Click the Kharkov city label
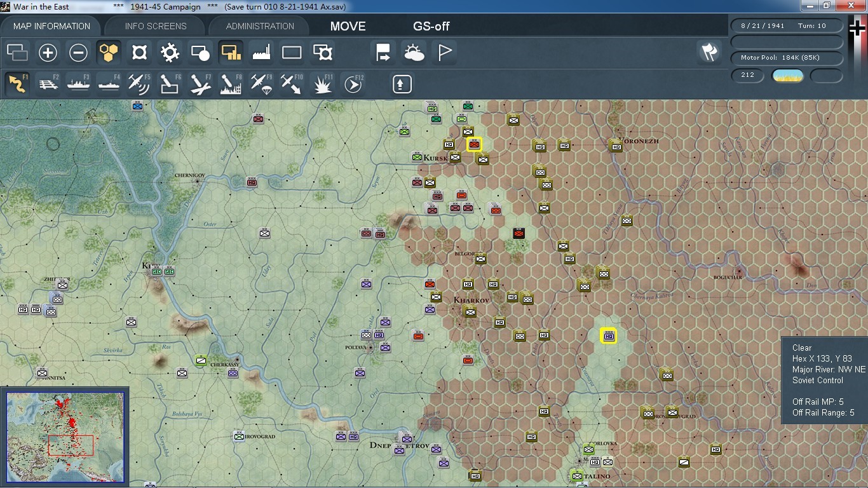This screenshot has height=488, width=868. pyautogui.click(x=471, y=300)
